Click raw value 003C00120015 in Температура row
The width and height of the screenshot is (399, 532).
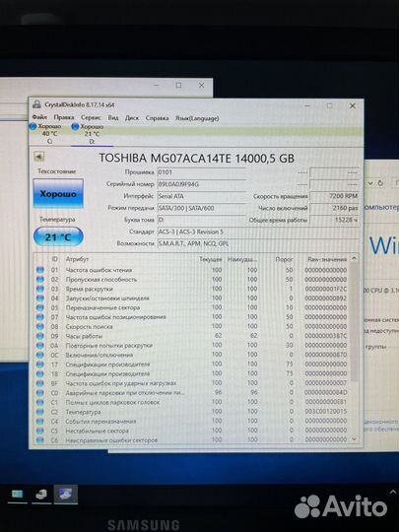(326, 412)
